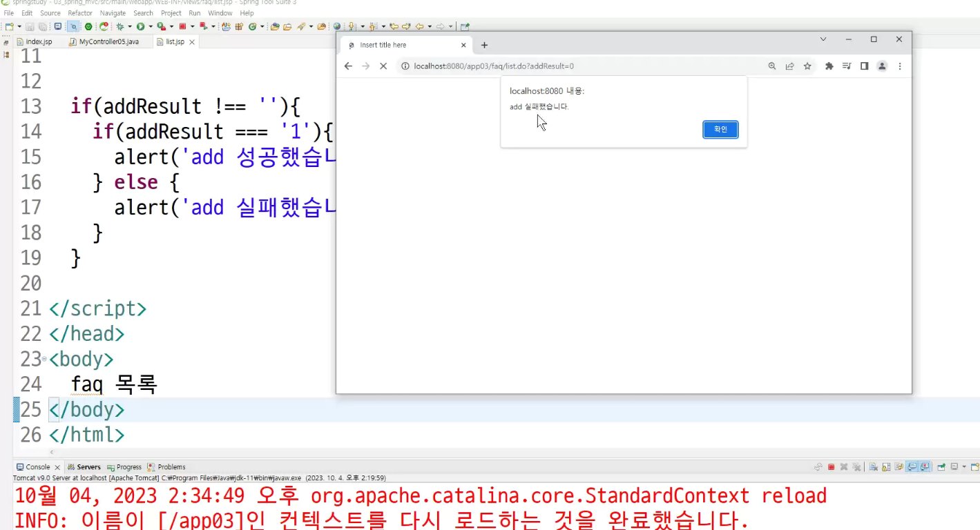Open dropdown next to New file icon

tap(19, 26)
